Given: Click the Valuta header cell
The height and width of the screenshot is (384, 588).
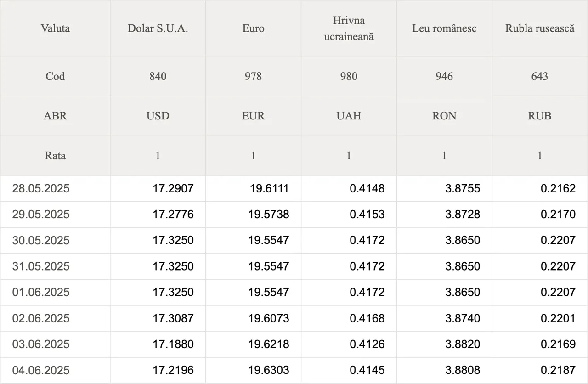Looking at the screenshot, I should pyautogui.click(x=55, y=28).
